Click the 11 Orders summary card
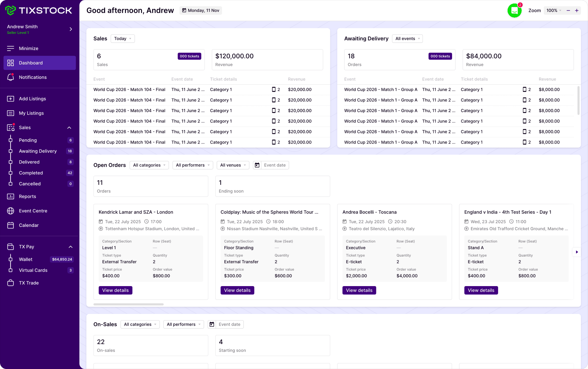The width and height of the screenshot is (588, 369). point(151,186)
